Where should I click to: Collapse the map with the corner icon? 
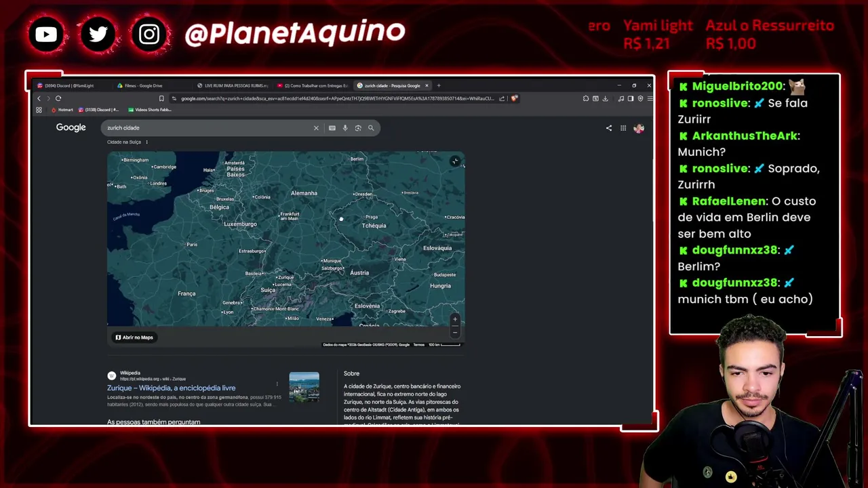tap(455, 161)
